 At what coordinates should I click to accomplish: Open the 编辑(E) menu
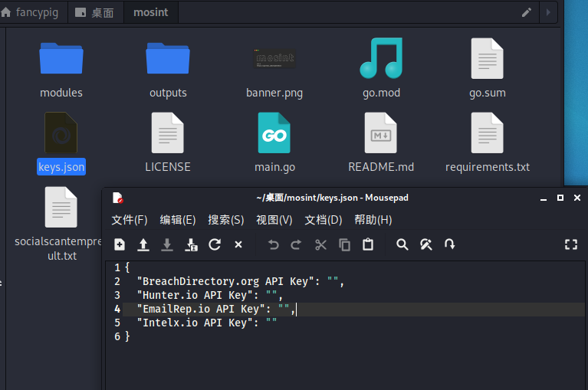click(x=178, y=220)
